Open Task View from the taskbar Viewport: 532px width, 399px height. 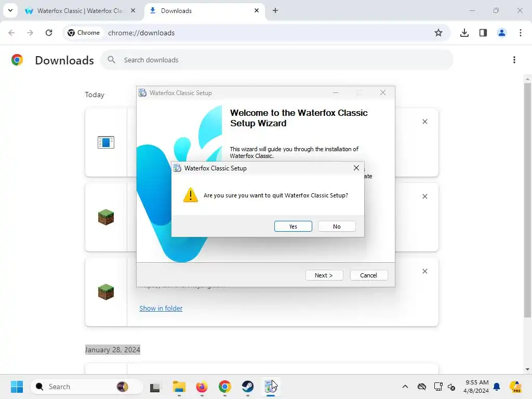155,387
